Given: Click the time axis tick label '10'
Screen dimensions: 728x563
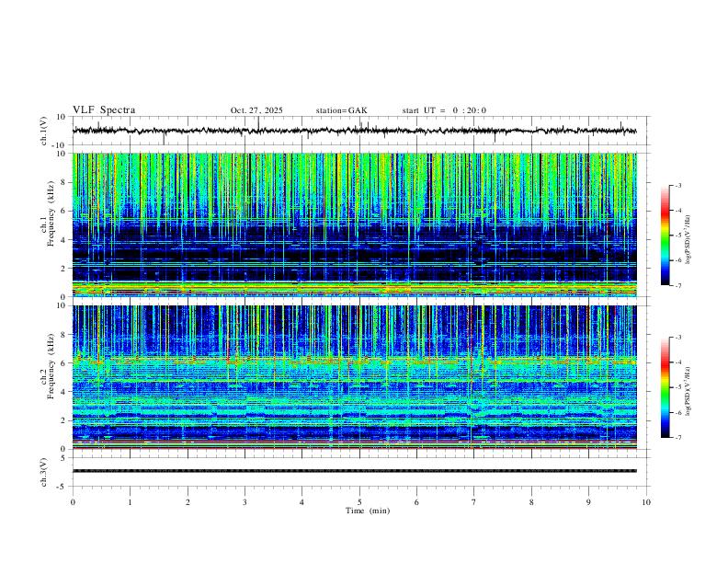Looking at the screenshot, I should (646, 502).
